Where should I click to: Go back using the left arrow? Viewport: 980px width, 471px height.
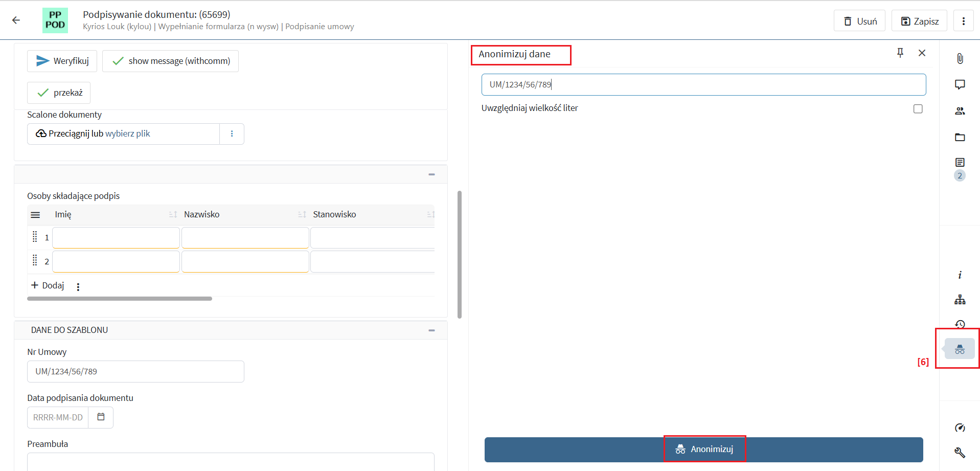[x=16, y=20]
